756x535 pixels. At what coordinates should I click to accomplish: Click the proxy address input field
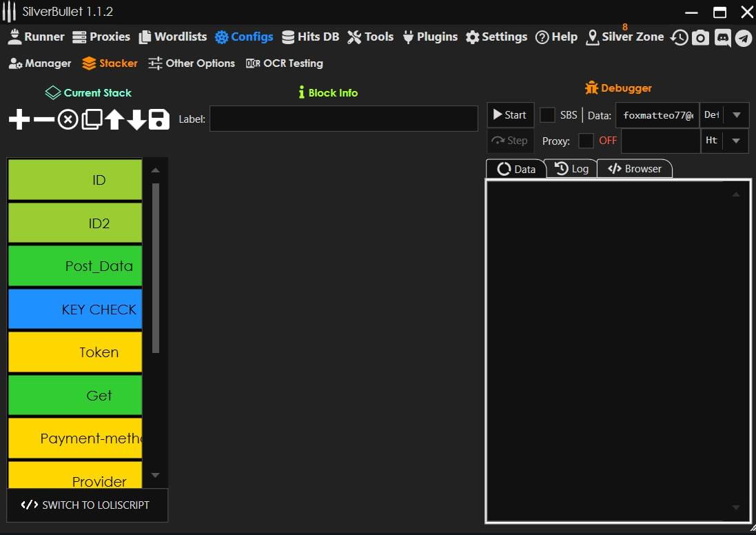660,141
